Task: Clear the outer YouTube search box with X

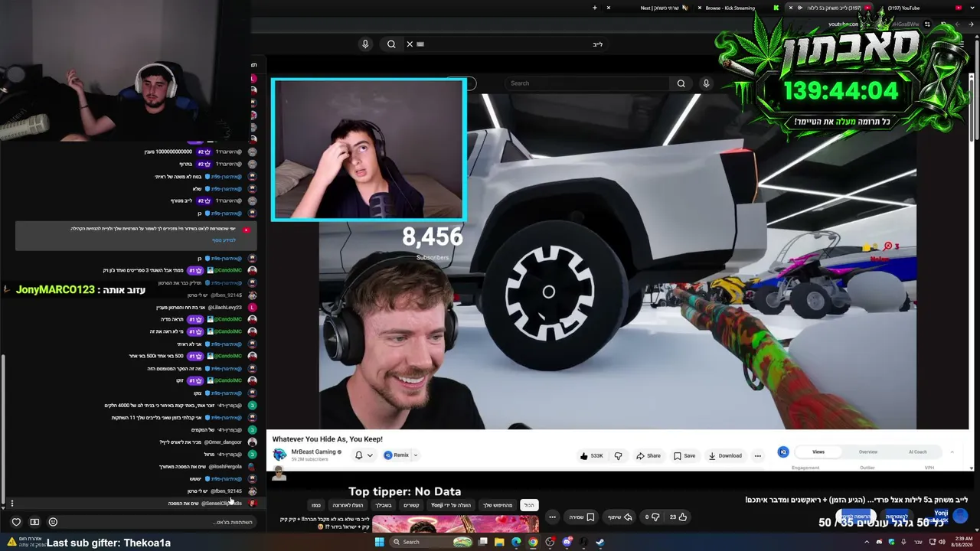Action: click(410, 44)
